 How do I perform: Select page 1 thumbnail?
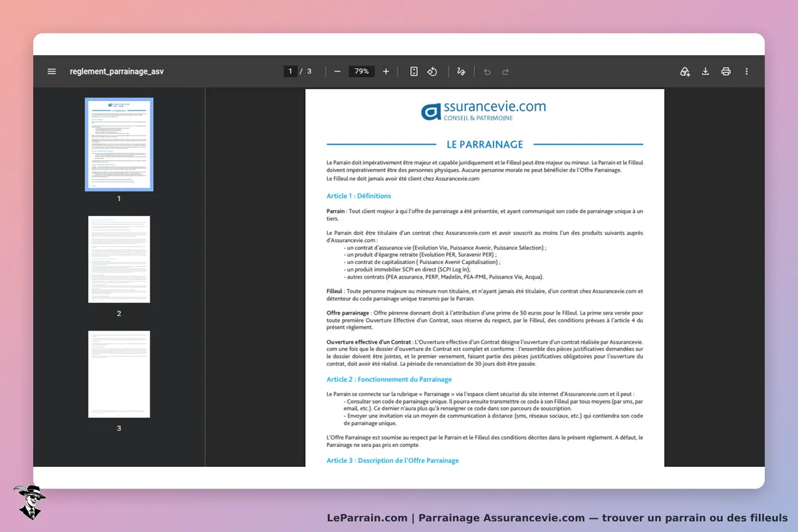click(119, 144)
